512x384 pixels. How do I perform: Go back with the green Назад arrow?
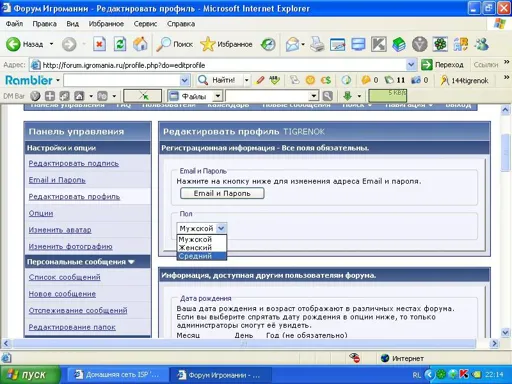tap(25, 44)
